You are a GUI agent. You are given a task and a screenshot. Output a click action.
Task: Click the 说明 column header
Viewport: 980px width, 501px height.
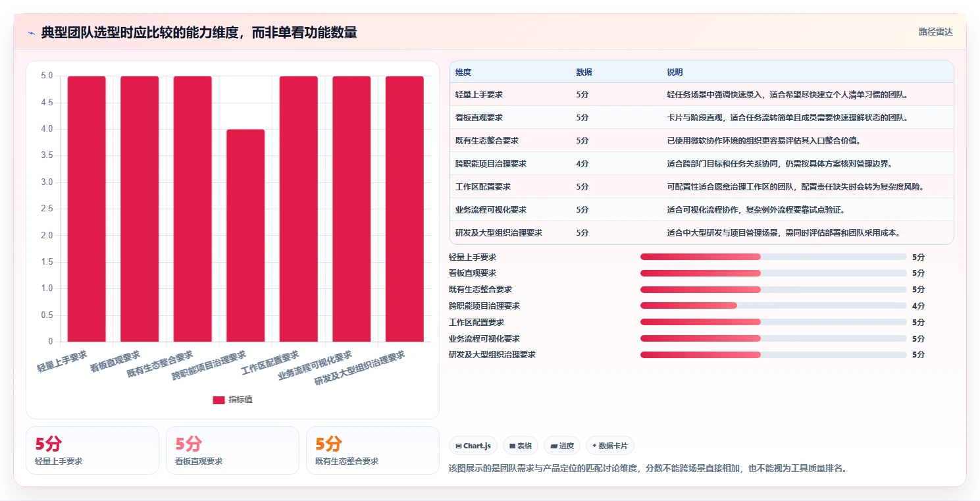[x=675, y=72]
